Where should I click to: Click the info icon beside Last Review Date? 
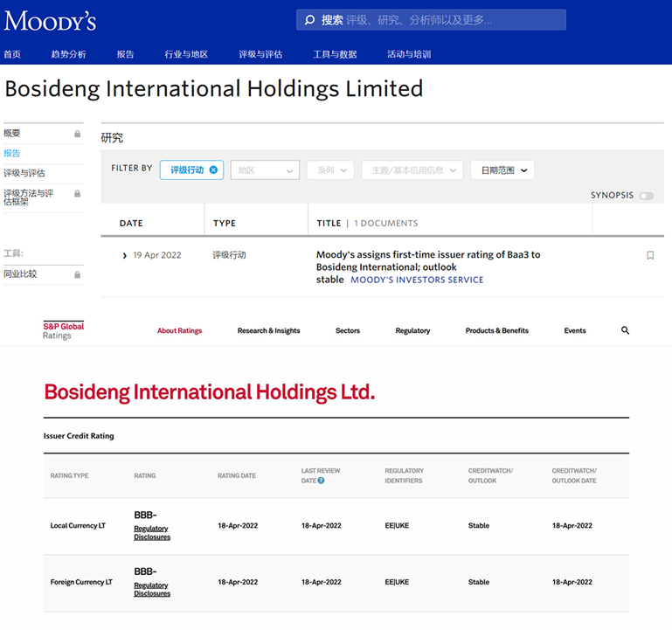(322, 481)
